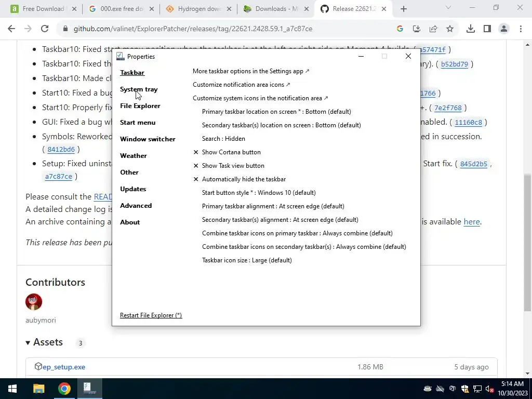Open the Advanced section in Properties

[x=136, y=206]
